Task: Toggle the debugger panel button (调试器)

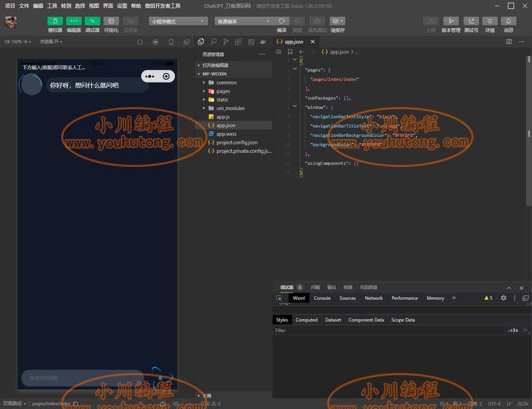Action: [92, 21]
